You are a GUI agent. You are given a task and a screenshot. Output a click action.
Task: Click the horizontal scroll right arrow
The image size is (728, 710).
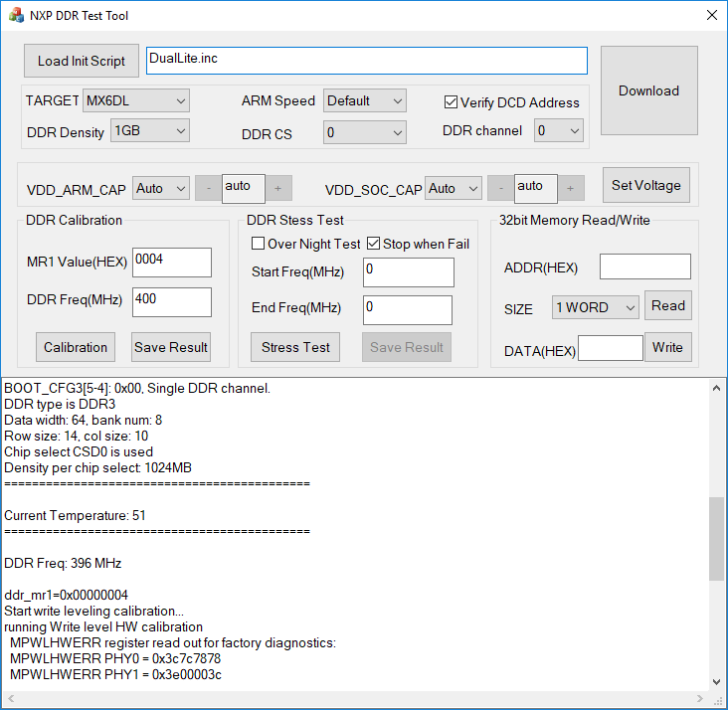(x=700, y=698)
